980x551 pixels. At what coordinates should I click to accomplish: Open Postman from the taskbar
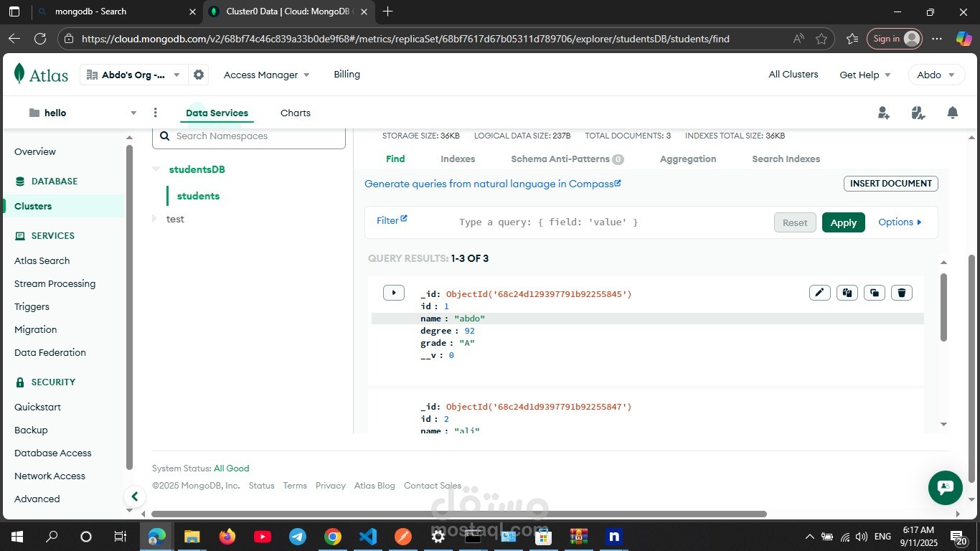(x=402, y=537)
